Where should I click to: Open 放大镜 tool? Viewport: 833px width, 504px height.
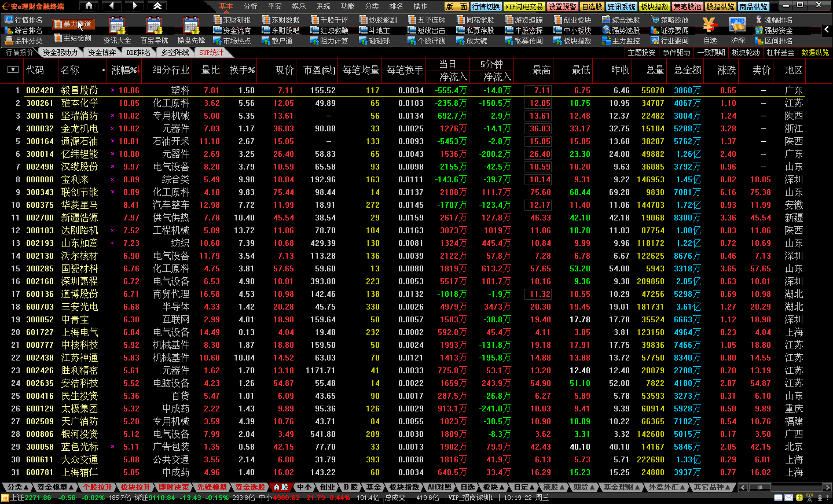[471, 41]
